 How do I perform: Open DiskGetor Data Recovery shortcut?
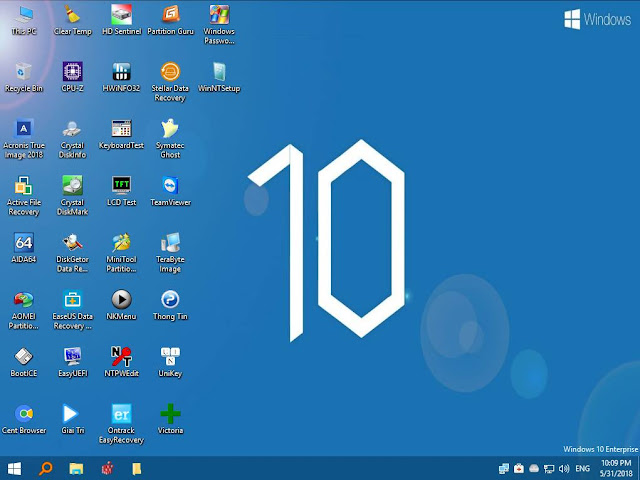coord(73,253)
